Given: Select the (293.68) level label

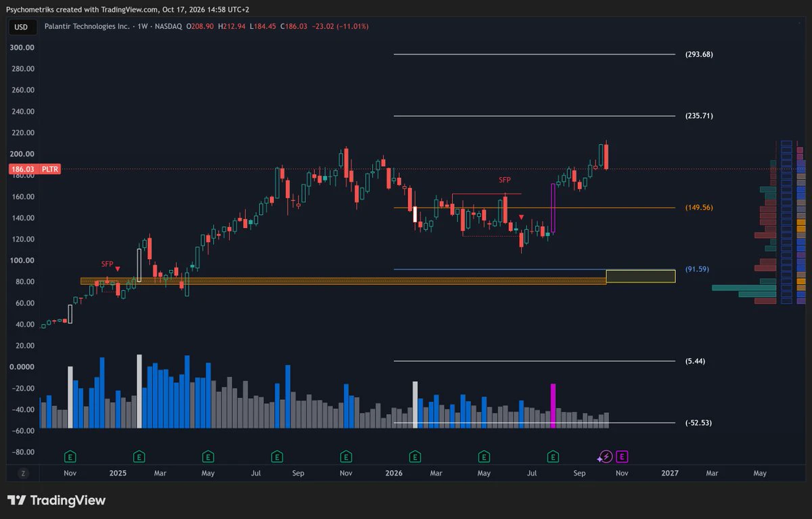Looking at the screenshot, I should (x=699, y=54).
